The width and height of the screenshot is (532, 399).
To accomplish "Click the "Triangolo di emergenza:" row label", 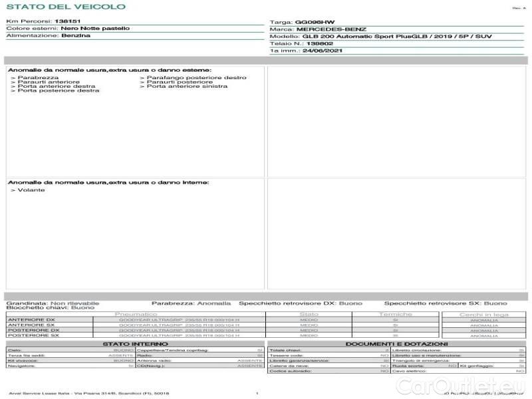I will click(x=421, y=360).
